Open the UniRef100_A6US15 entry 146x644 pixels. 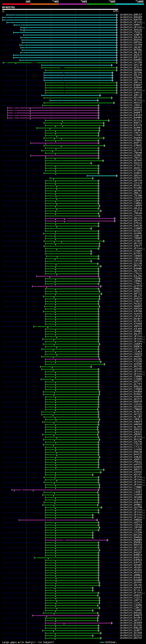[131, 103]
